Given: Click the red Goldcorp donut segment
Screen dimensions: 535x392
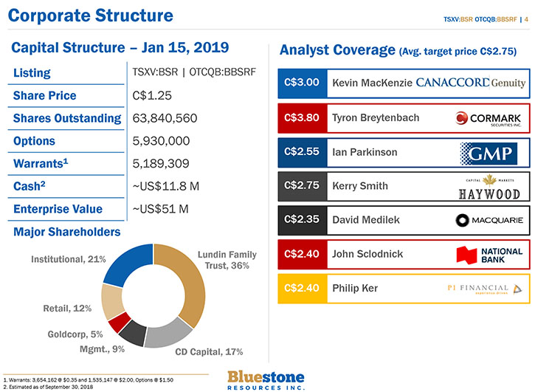Looking at the screenshot, I should tap(119, 322).
